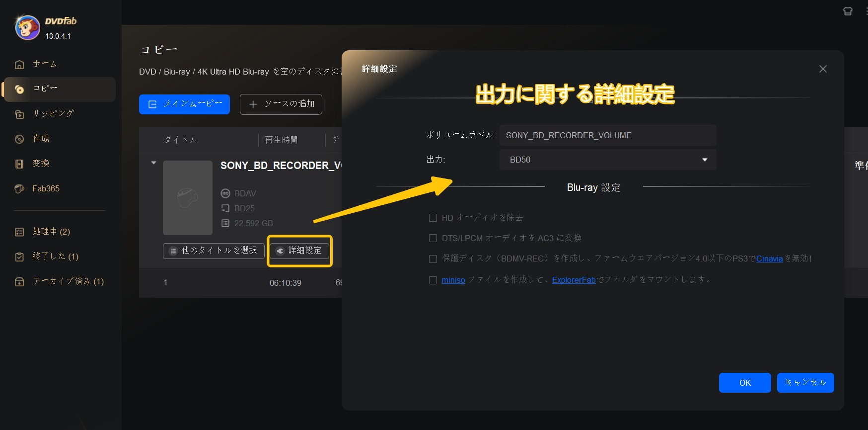Click the 再生時間 column header

coord(281,140)
